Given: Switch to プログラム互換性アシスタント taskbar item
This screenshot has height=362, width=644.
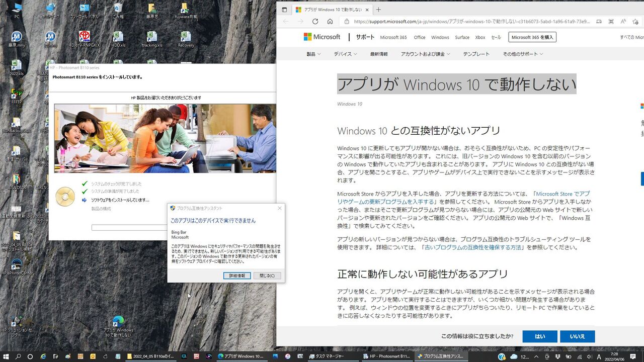Looking at the screenshot, I should 440,356.
